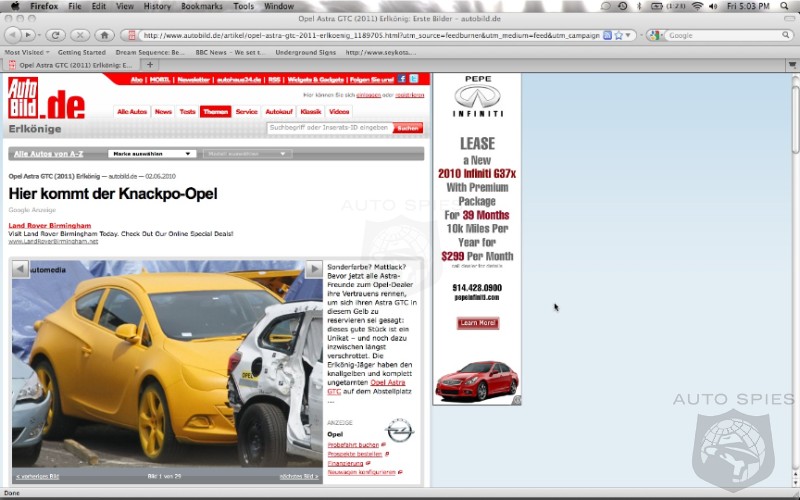This screenshot has height=500, width=800.
Task: Select the Tests navigation tab
Action: coord(187,112)
